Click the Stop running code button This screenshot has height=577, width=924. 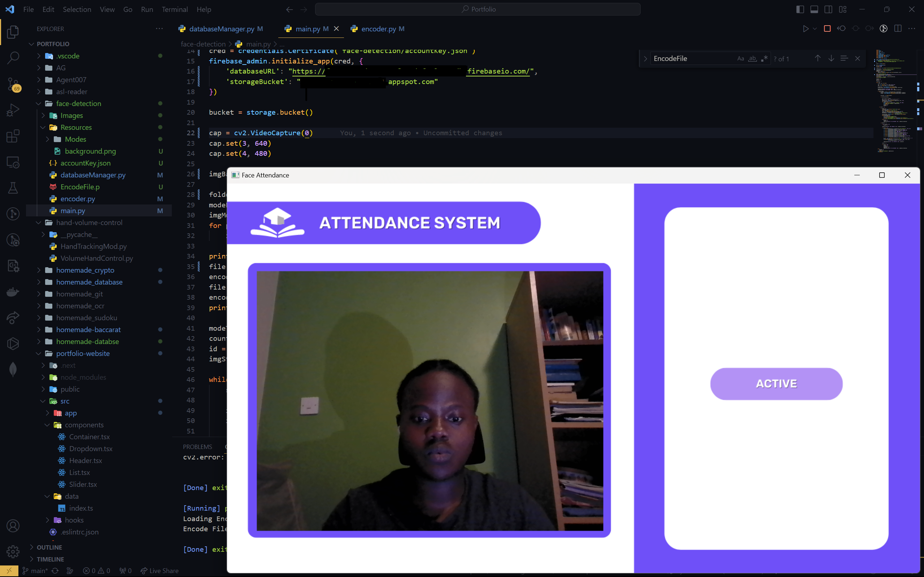827,28
